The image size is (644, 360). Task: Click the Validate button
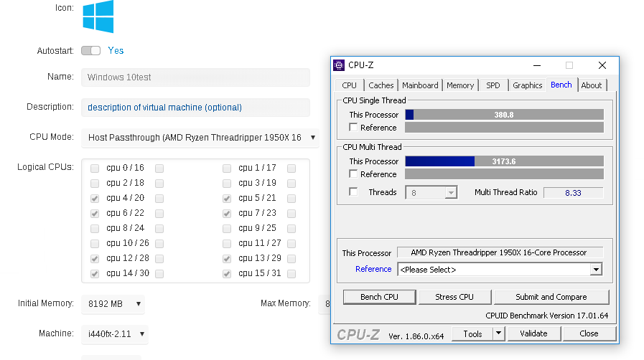533,333
